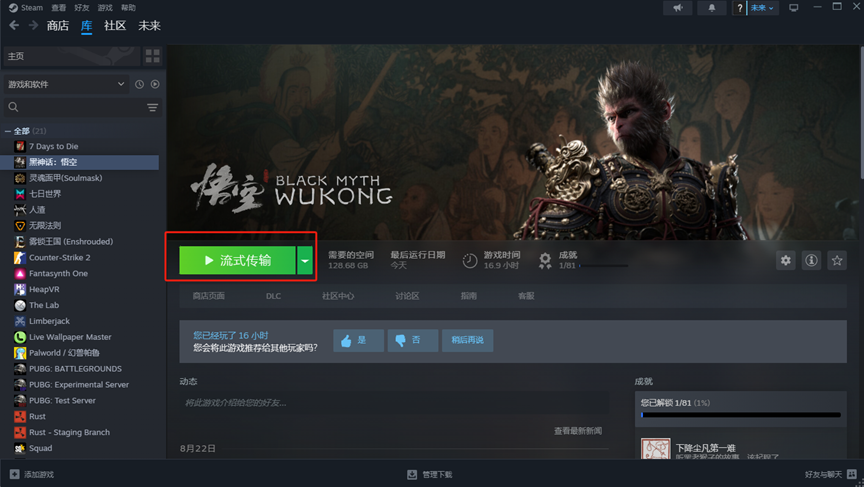Image resolution: width=864 pixels, height=487 pixels.
Task: Open the 帮助 menu
Action: (x=128, y=8)
